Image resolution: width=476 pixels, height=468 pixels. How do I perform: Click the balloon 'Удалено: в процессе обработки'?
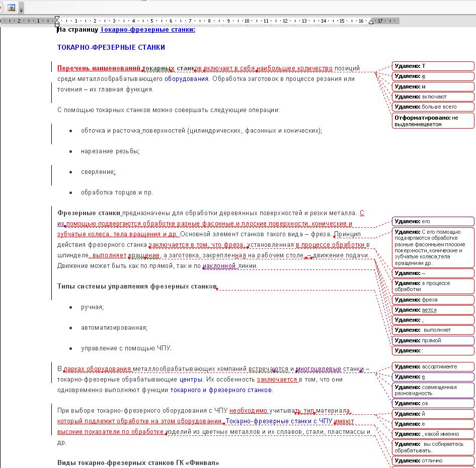[433, 286]
